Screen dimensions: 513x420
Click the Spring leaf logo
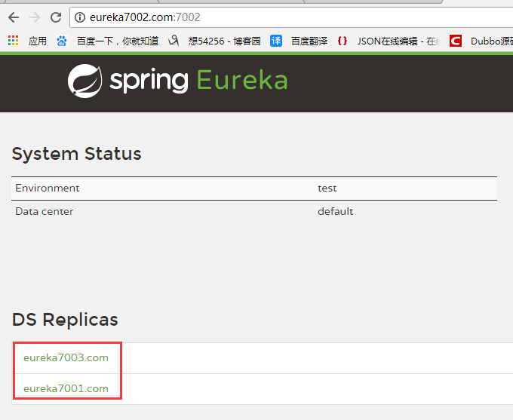tap(85, 81)
